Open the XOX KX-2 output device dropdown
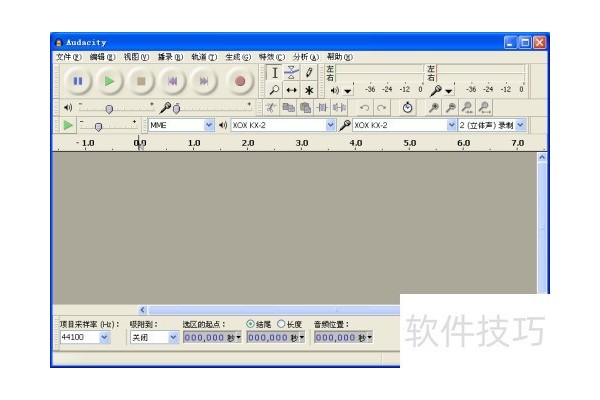This screenshot has height=400, width=600. coord(330,125)
